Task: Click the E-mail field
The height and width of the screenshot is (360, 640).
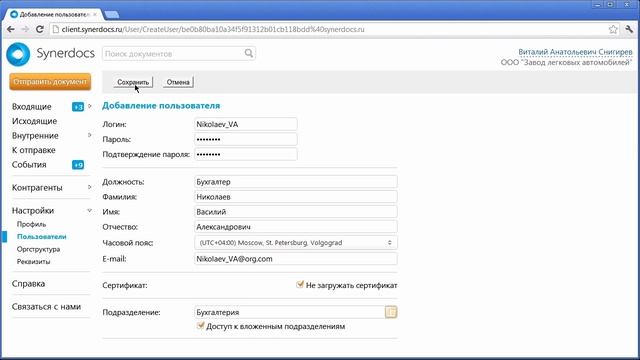Action: click(296, 259)
